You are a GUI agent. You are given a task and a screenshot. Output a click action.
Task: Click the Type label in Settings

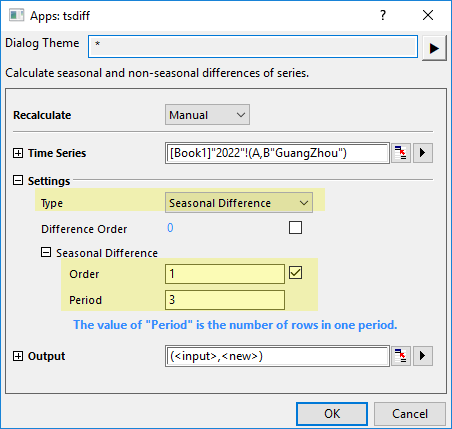coord(52,203)
